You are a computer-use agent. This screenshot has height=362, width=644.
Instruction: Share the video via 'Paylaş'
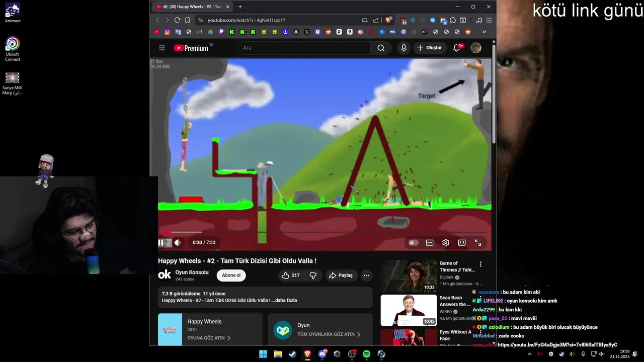pos(341,276)
